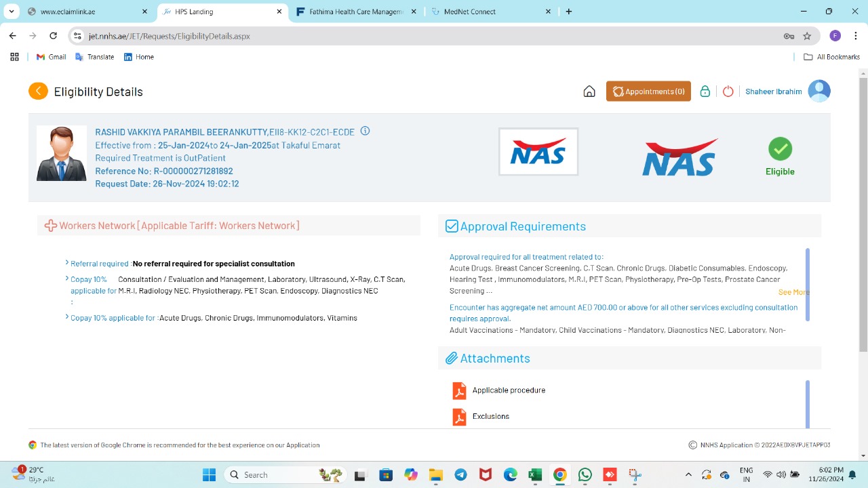This screenshot has width=868, height=488.
Task: Reload the current page
Action: 54,36
